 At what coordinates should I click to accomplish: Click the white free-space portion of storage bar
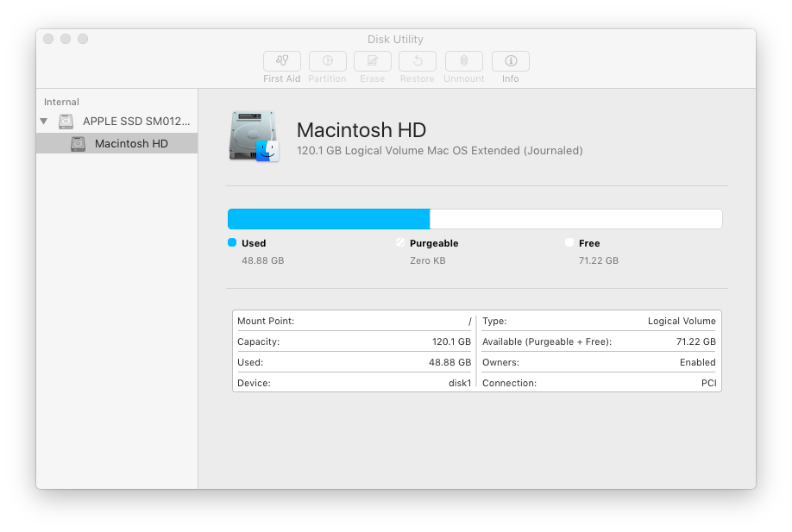pos(575,219)
